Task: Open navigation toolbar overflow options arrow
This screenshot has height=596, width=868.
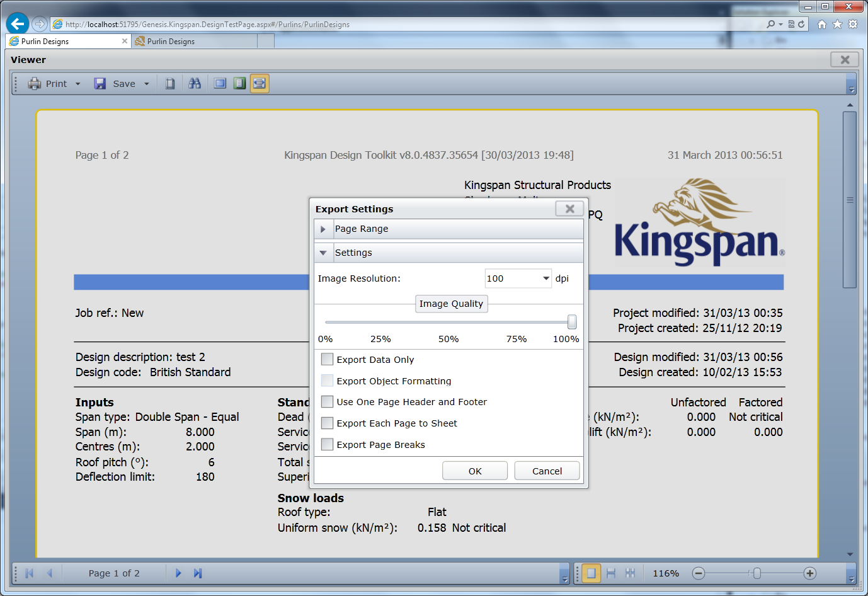Action: coord(564,578)
